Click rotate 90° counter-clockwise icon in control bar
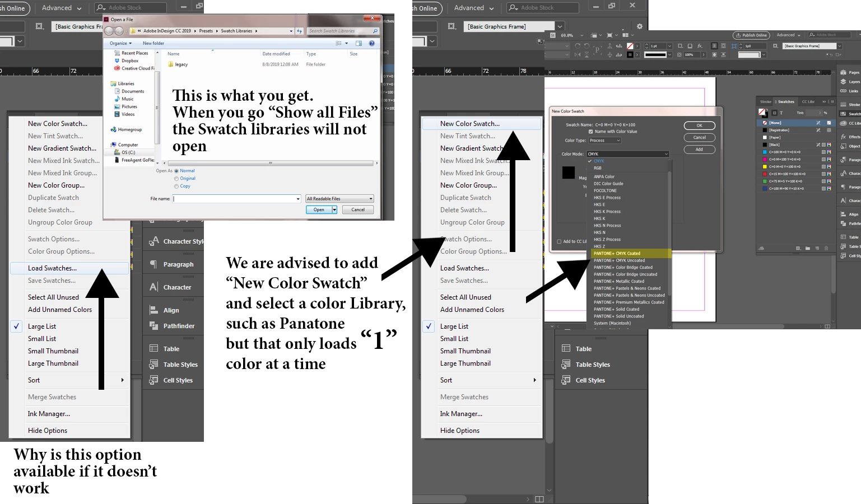The height and width of the screenshot is (504, 861). click(587, 46)
